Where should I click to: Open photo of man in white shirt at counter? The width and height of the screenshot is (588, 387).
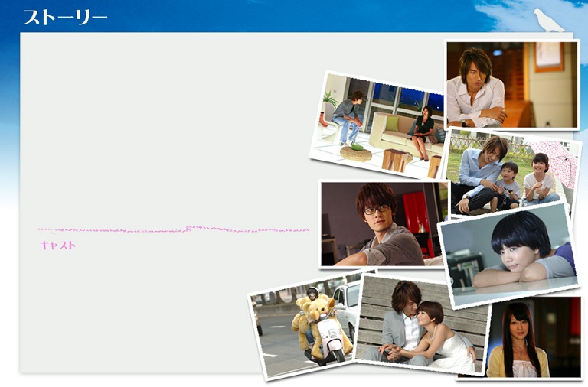point(512,85)
